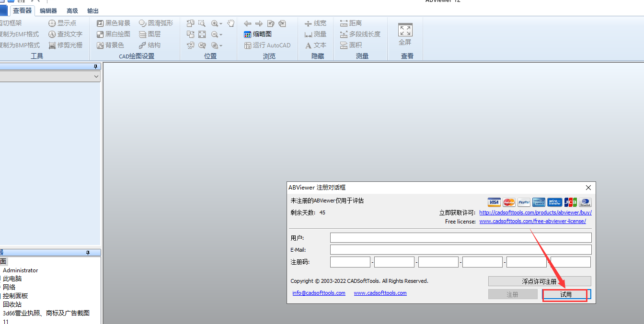Viewport: 644px width, 324px height.
Task: Open the 结构 structure panel
Action: tap(150, 45)
